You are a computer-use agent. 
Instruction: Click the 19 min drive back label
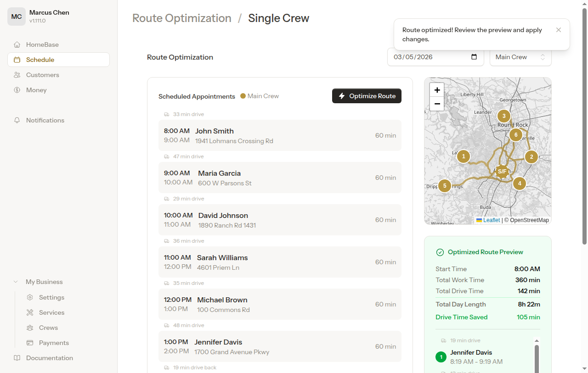click(x=195, y=367)
